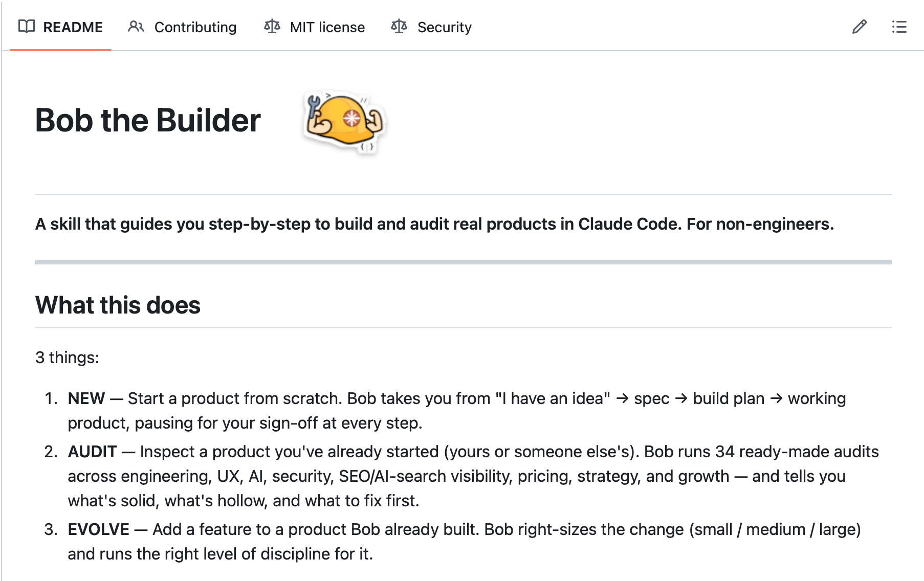Click the book icon beside README
This screenshot has height=581, width=924.
point(27,27)
